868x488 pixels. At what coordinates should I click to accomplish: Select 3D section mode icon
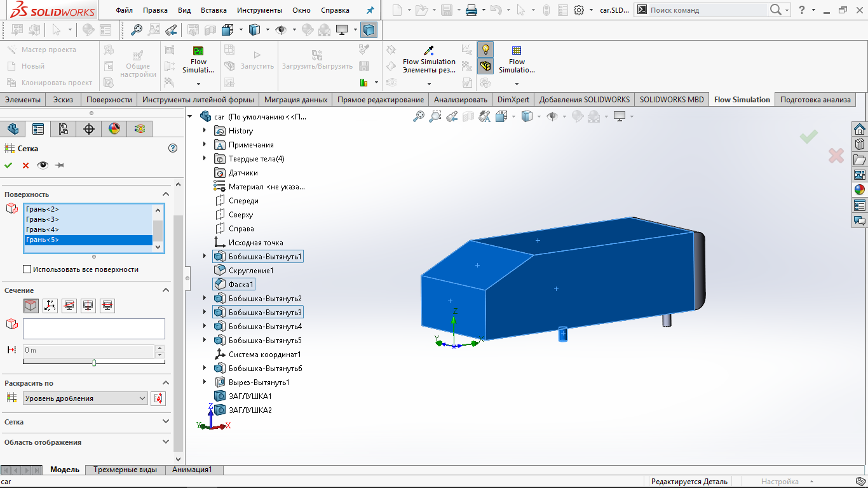click(31, 306)
